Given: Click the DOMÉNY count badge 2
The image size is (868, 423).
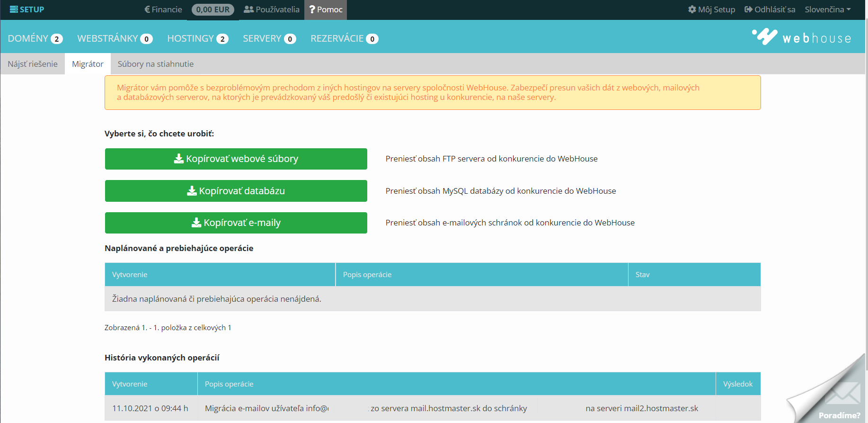Looking at the screenshot, I should click(57, 39).
